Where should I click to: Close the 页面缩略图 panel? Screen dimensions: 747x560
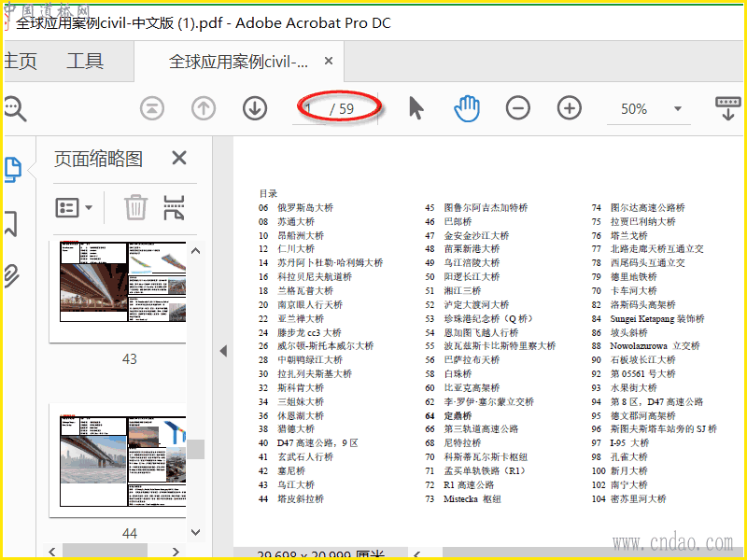click(179, 158)
